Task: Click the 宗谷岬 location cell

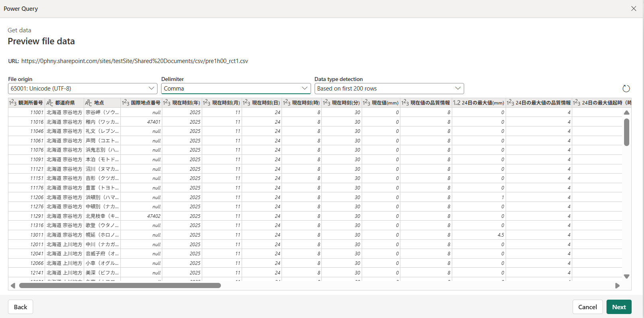Action: (x=102, y=113)
